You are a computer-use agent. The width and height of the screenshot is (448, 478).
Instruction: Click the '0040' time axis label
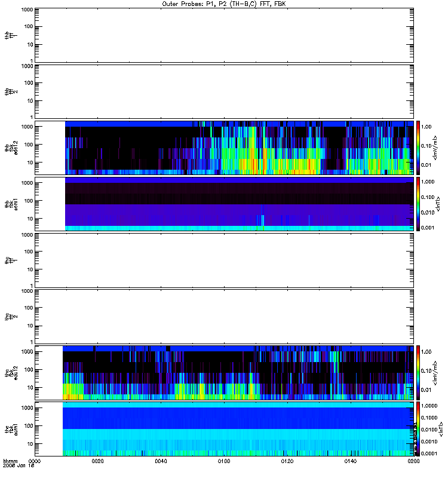(x=161, y=461)
